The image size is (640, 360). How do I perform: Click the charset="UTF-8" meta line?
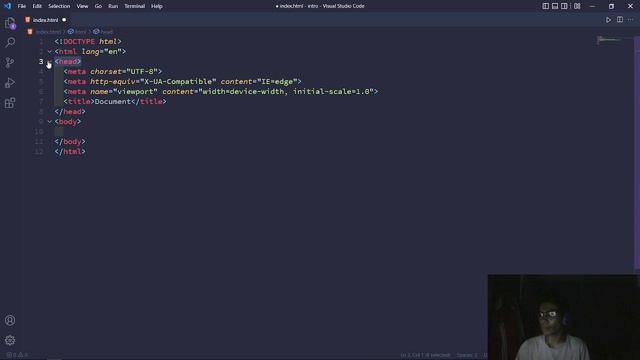point(113,71)
